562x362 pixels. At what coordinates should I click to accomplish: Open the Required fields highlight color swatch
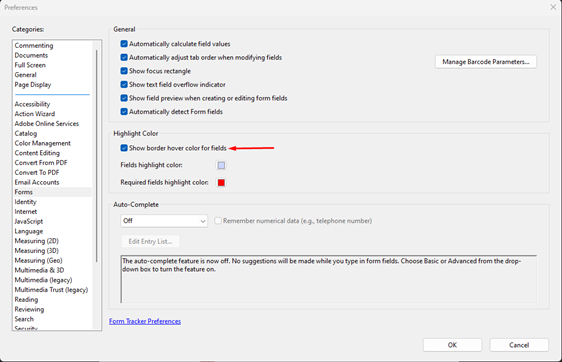[x=221, y=182]
